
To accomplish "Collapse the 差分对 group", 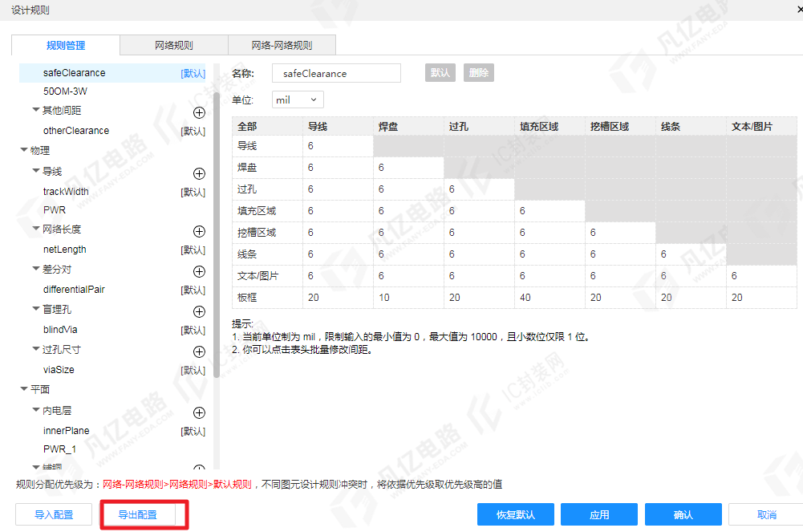I will pyautogui.click(x=36, y=268).
